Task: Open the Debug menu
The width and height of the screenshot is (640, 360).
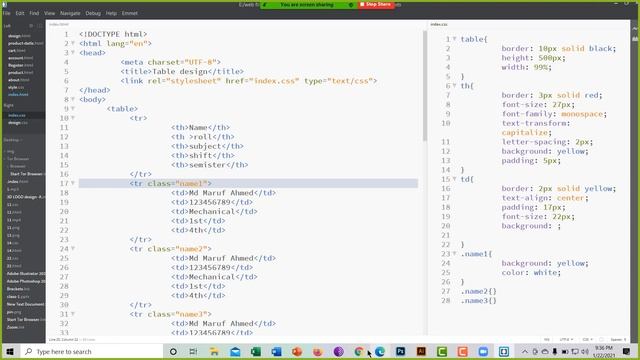Action: tap(93, 13)
